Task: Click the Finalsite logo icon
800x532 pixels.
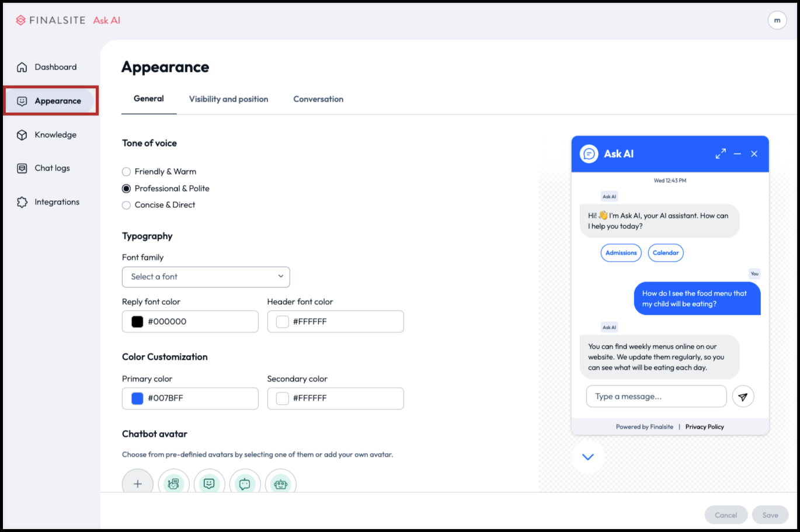Action: click(21, 20)
